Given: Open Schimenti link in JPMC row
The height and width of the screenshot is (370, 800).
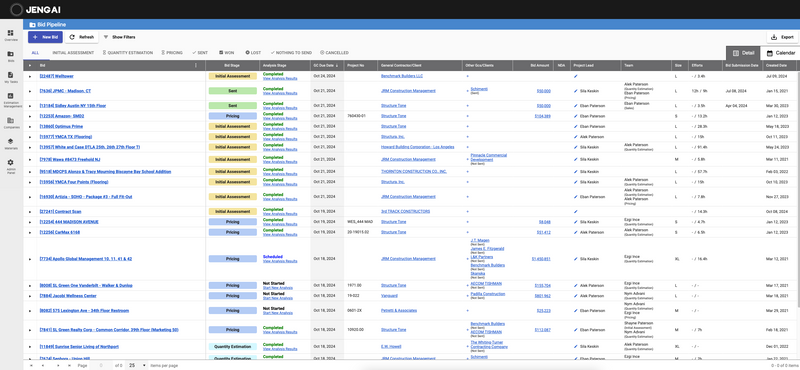Looking at the screenshot, I should [x=479, y=89].
